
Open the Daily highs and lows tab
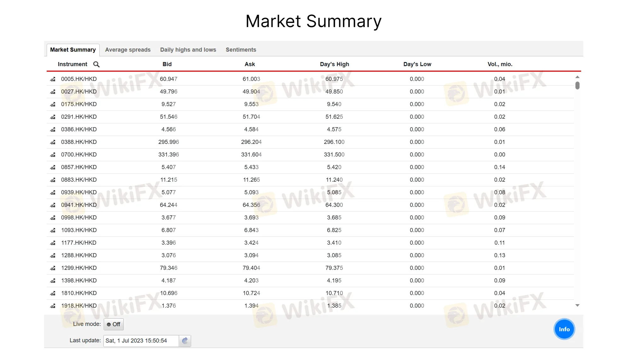(x=188, y=50)
